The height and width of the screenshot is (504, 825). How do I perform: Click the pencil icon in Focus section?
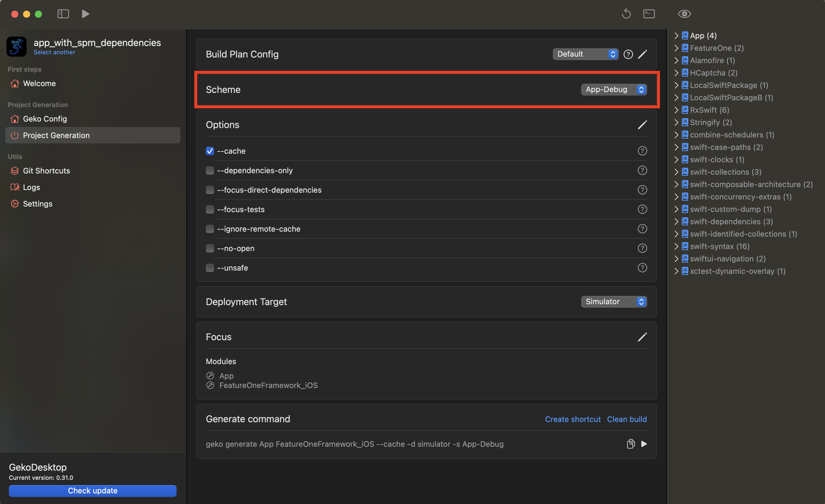click(642, 337)
